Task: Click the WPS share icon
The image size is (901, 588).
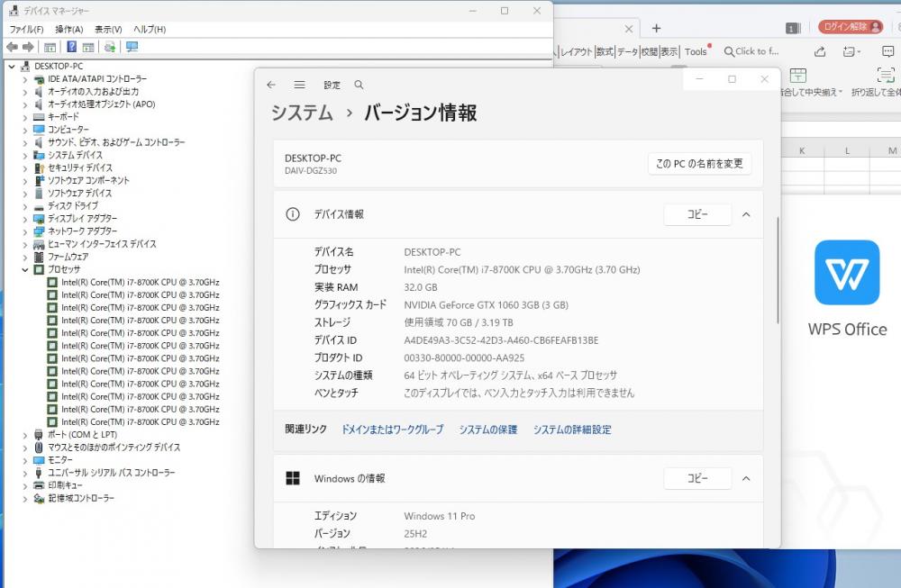Action: tap(820, 51)
